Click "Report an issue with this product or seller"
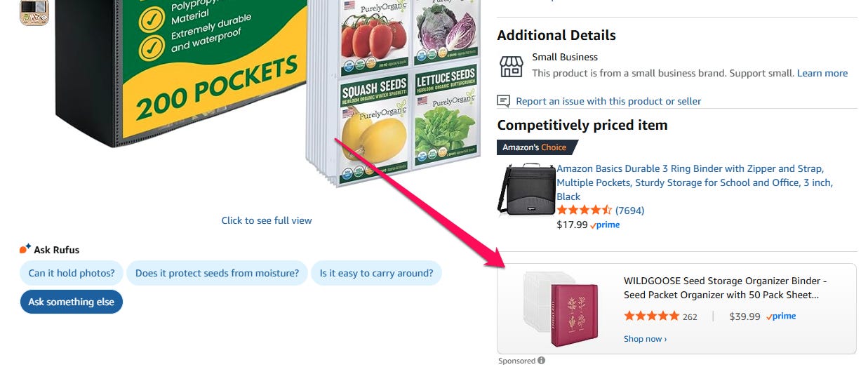The height and width of the screenshot is (374, 868). pyautogui.click(x=608, y=101)
